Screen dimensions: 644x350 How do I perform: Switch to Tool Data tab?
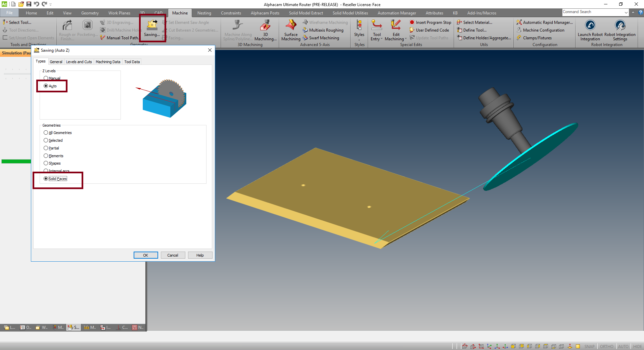point(132,62)
